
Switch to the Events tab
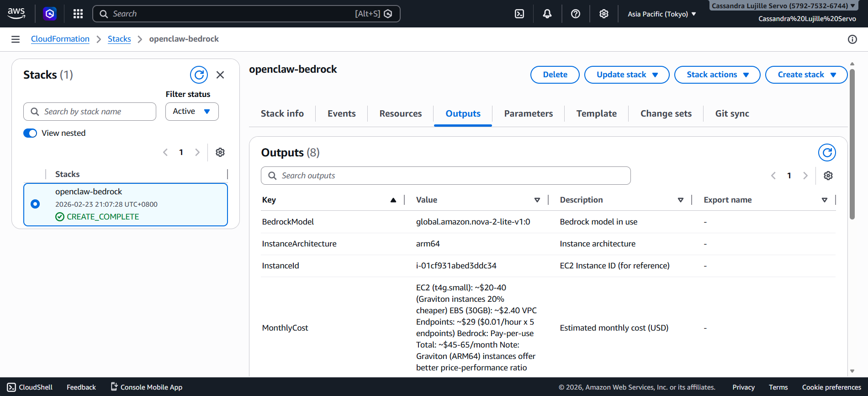pos(342,113)
